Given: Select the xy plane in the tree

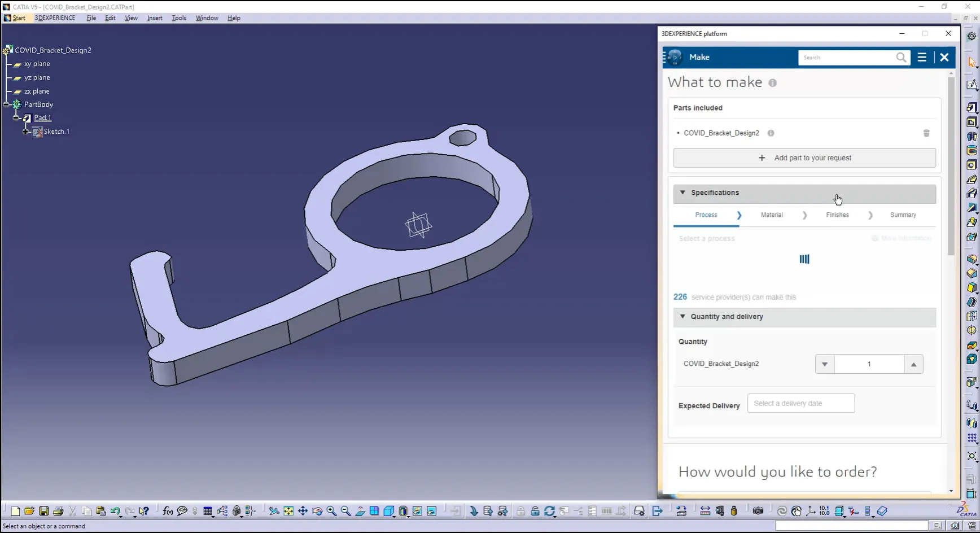Looking at the screenshot, I should pyautogui.click(x=37, y=64).
